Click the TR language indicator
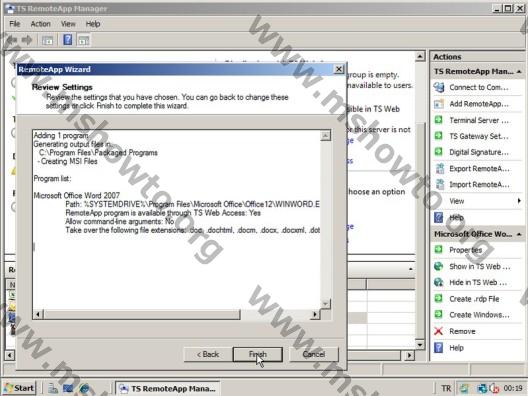The image size is (528, 396). [x=446, y=389]
